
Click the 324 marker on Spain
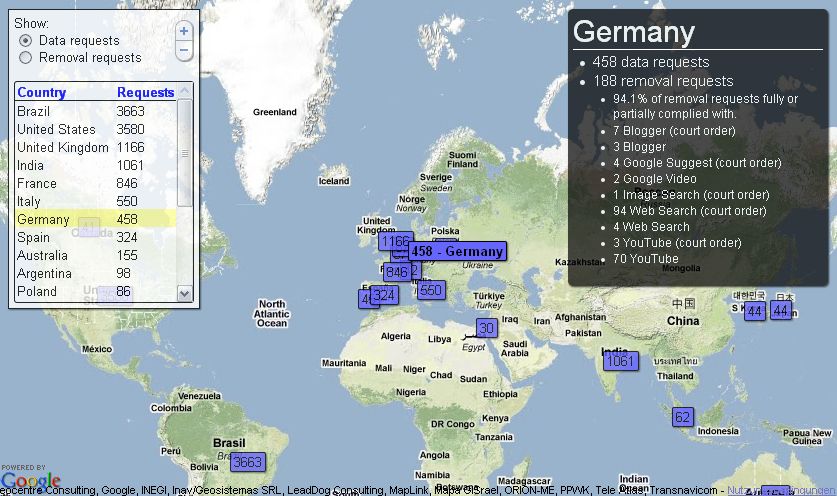(384, 295)
